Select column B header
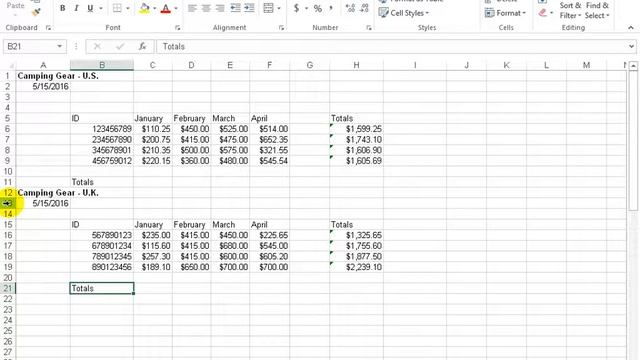The width and height of the screenshot is (640, 360). 102,65
